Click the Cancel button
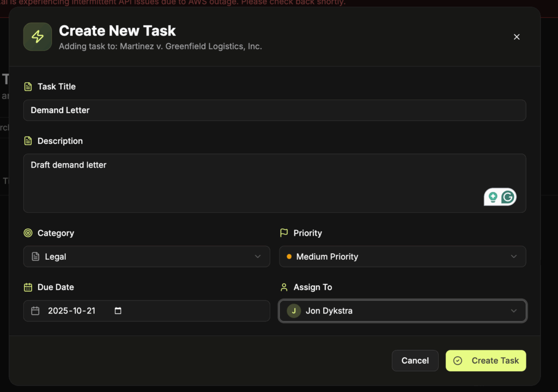This screenshot has height=392, width=558. (415, 360)
